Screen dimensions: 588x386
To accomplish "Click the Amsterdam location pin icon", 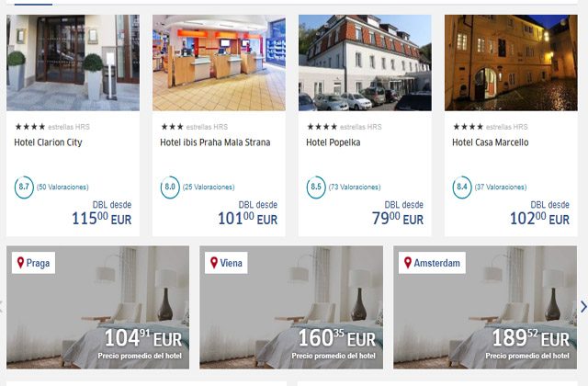I will tap(408, 263).
